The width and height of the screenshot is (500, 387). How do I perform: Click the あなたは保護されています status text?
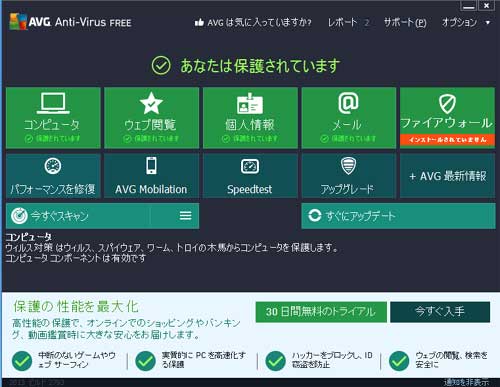[x=260, y=65]
